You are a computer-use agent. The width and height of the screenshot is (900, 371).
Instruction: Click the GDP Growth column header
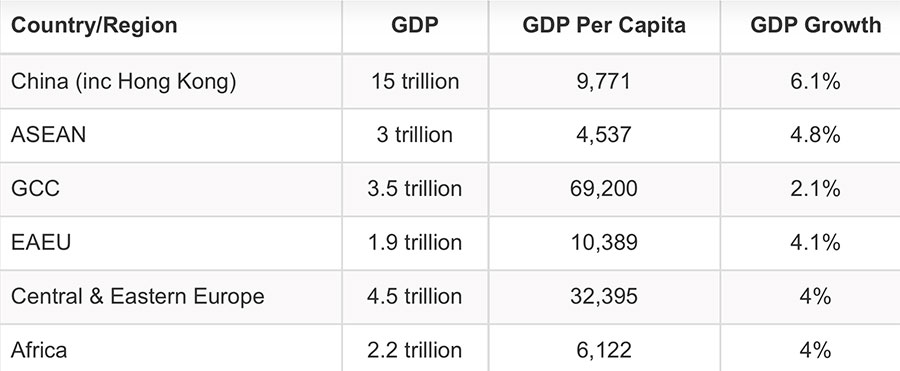815,25
